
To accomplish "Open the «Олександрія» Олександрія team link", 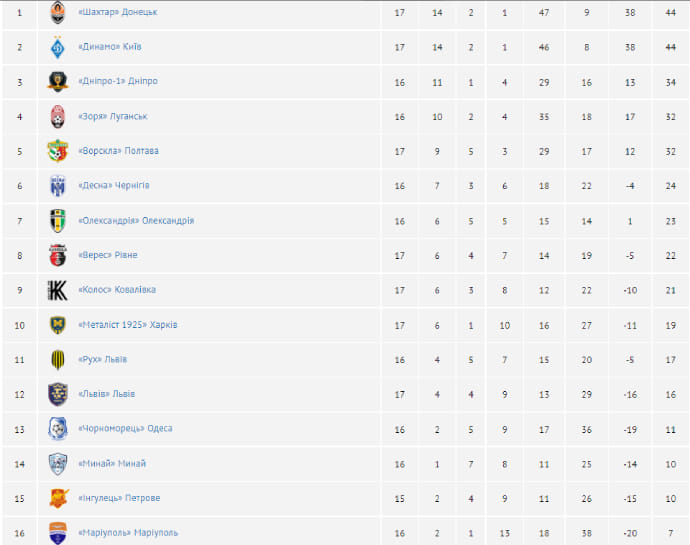I will tap(135, 221).
